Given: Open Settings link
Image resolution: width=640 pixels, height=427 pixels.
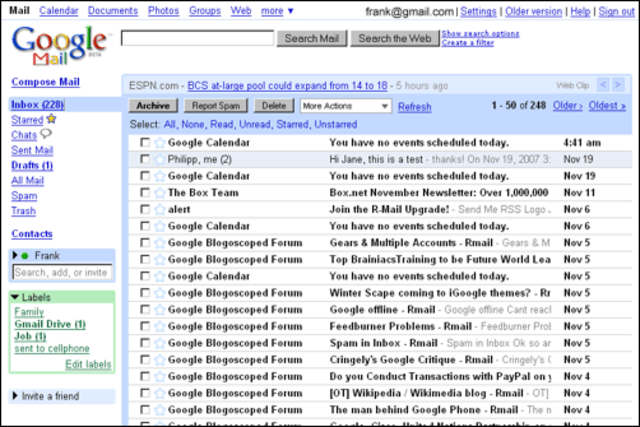Looking at the screenshot, I should pos(478,12).
